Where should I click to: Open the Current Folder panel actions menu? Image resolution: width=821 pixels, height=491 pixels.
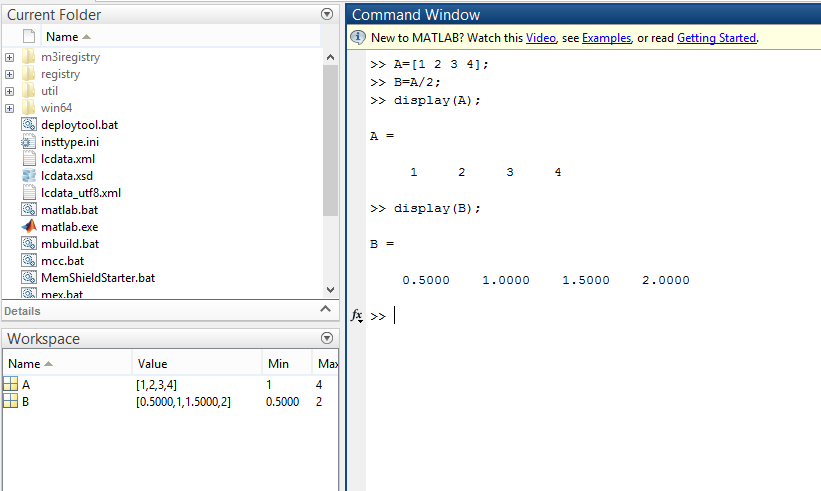[327, 14]
